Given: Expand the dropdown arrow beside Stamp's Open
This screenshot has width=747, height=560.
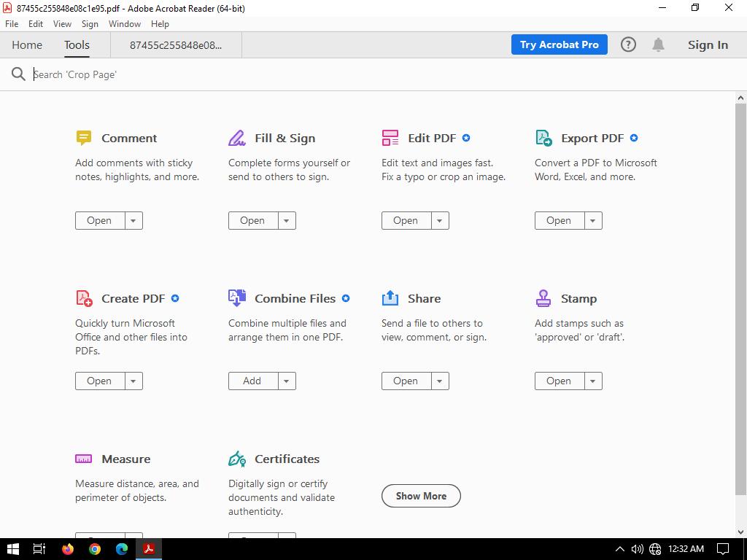Looking at the screenshot, I should coord(593,381).
